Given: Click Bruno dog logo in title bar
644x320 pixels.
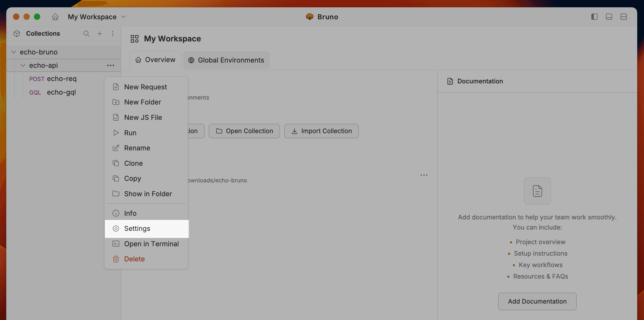Looking at the screenshot, I should [309, 17].
